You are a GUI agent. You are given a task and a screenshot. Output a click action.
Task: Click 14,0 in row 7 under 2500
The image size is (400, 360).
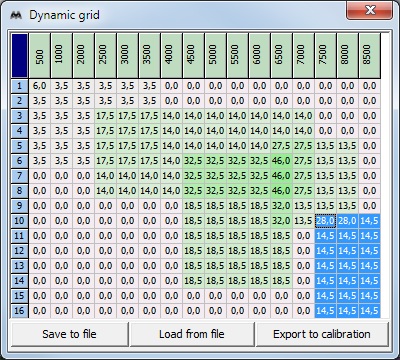pos(106,176)
